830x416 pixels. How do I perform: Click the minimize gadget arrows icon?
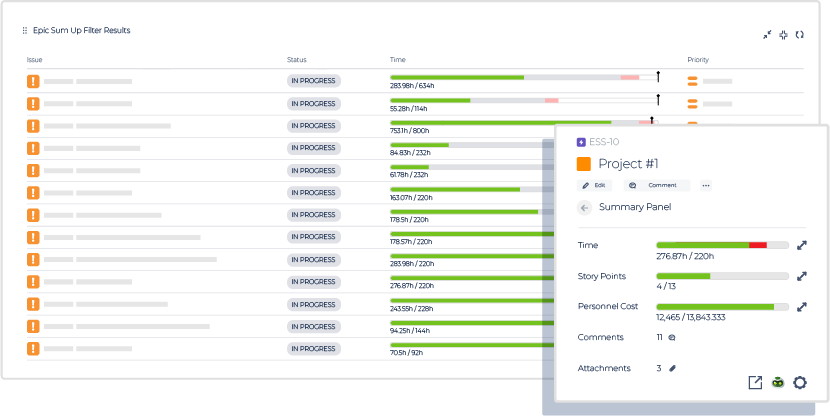767,35
